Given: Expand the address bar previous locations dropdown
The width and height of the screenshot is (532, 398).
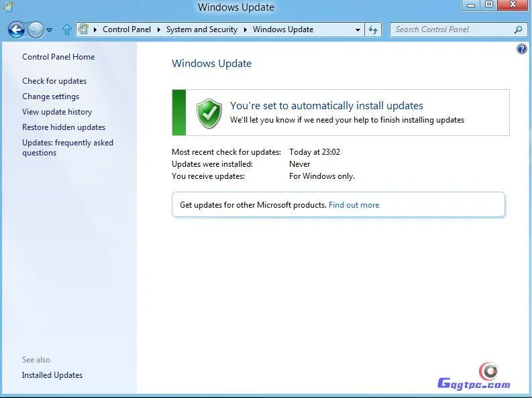Looking at the screenshot, I should (358, 30).
